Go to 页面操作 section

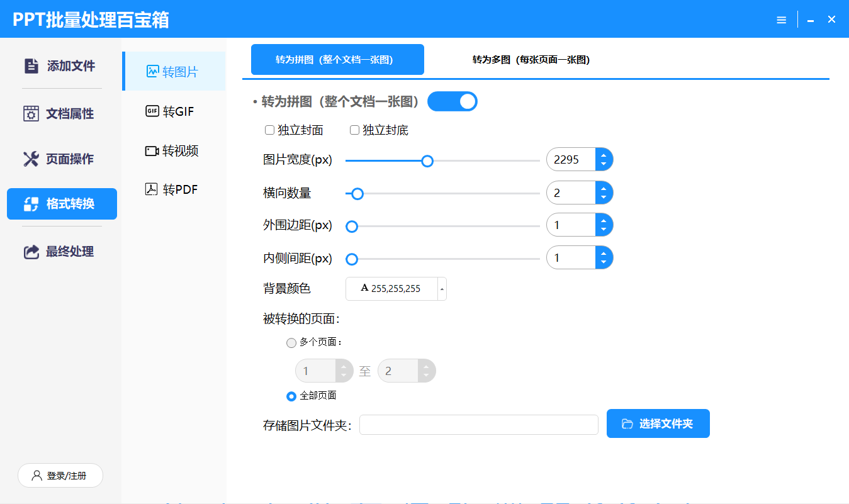[x=62, y=159]
